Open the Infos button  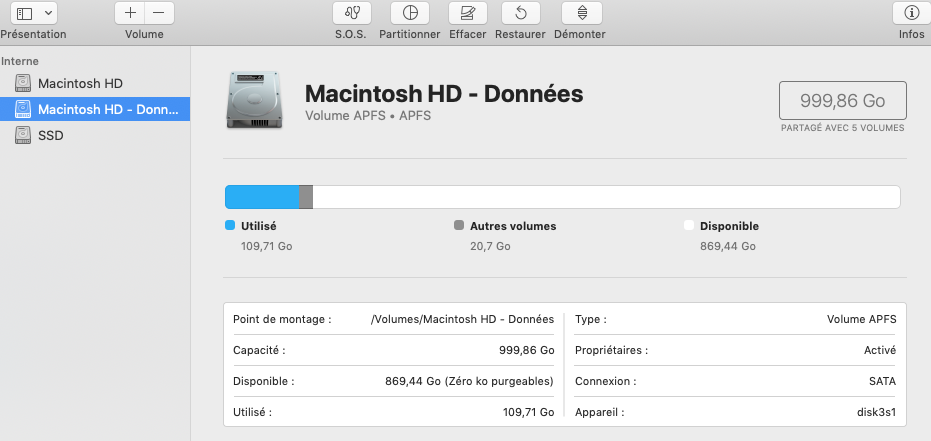click(x=911, y=13)
